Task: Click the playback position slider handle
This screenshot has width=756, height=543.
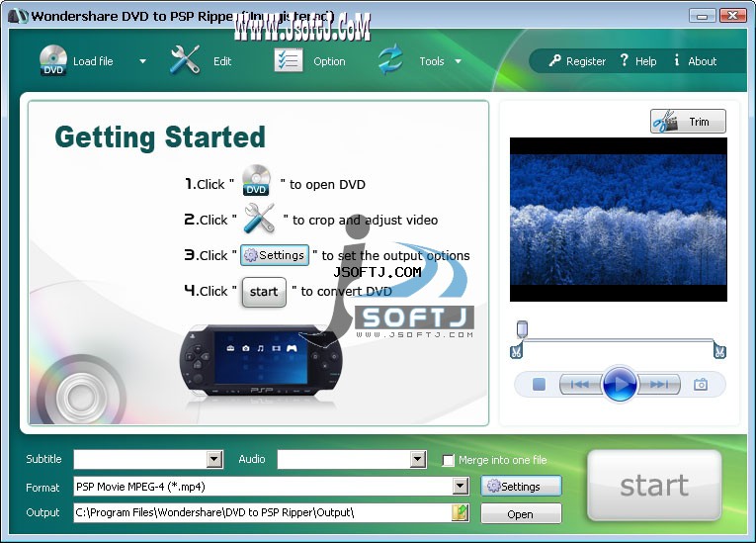Action: point(522,329)
